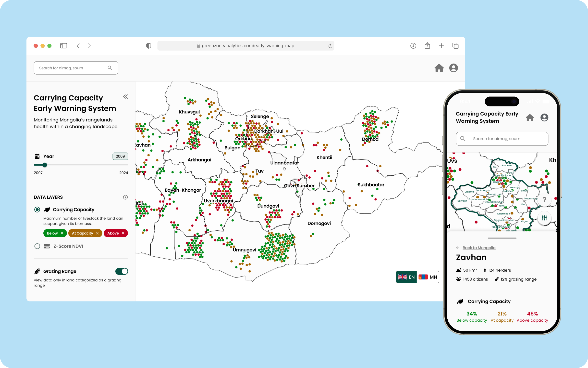The image size is (588, 368).
Task: Remove the Below filter tag
Action: point(62,233)
